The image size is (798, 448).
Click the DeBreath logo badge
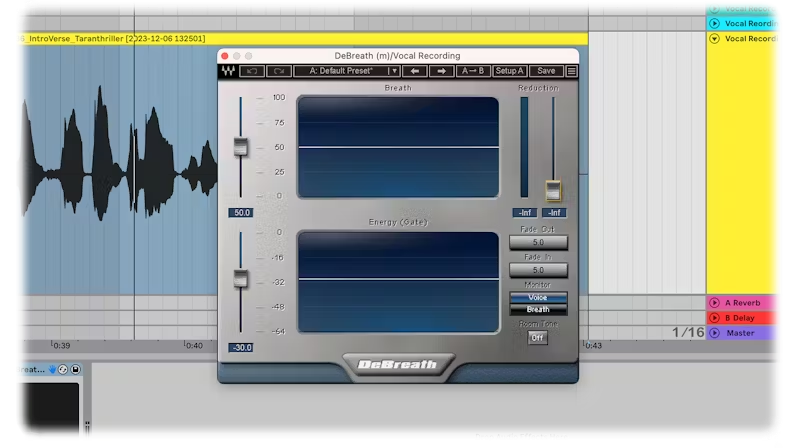click(x=397, y=365)
